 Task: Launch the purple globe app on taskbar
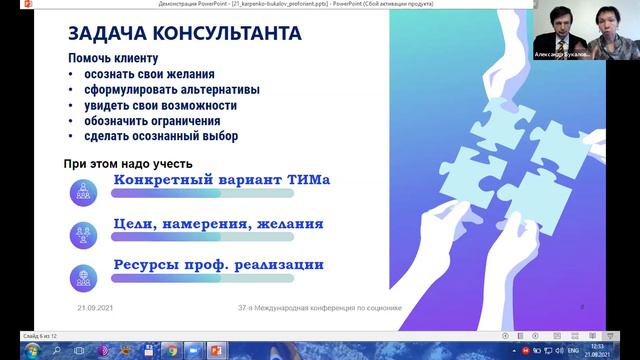coord(103,351)
